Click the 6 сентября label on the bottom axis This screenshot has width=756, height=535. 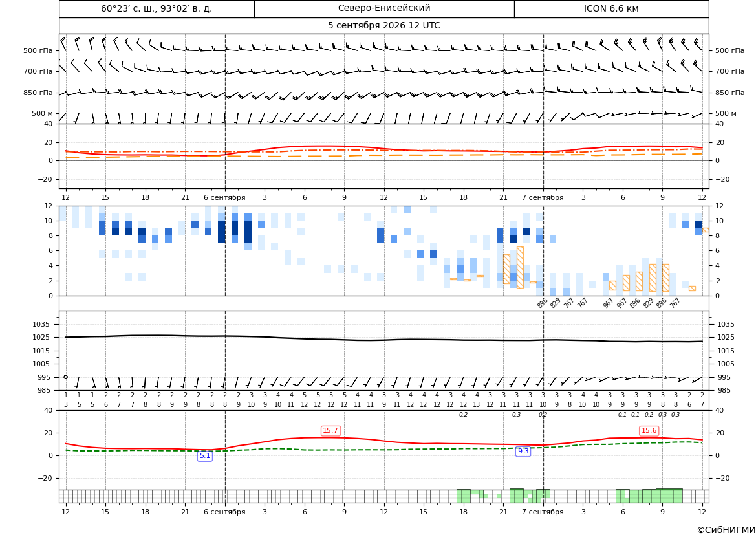tap(224, 512)
